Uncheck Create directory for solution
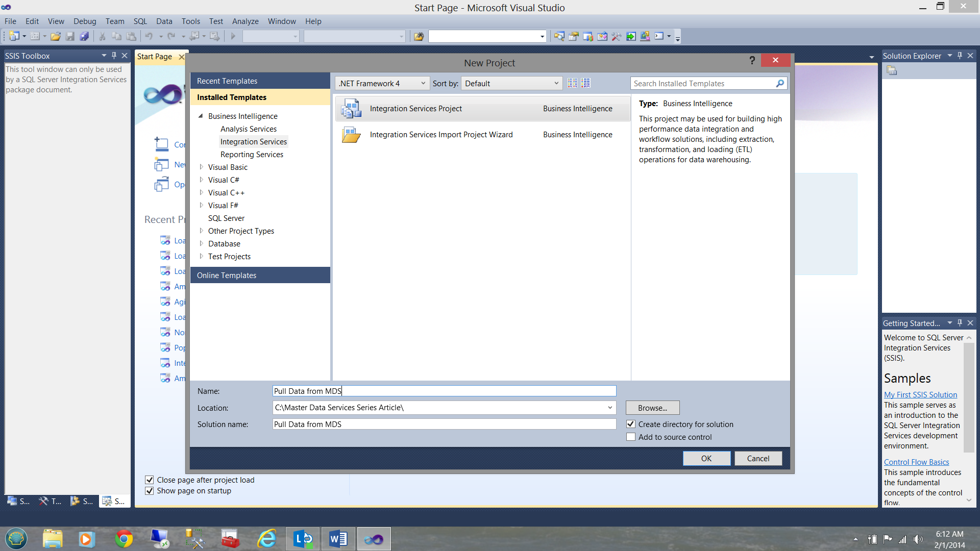The width and height of the screenshot is (980, 551). coord(631,424)
